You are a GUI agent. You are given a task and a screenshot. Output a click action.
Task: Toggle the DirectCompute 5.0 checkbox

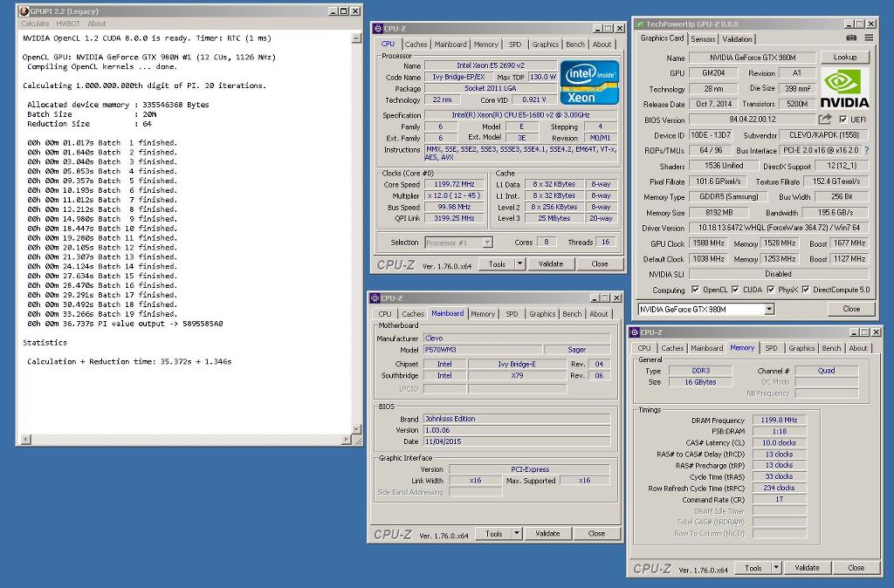point(806,290)
